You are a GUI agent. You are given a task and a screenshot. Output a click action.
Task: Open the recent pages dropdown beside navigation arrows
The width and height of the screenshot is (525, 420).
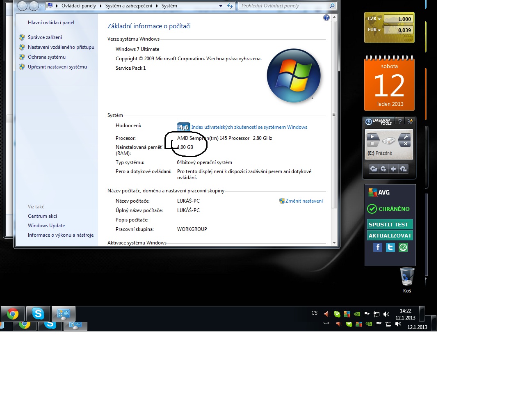click(42, 6)
